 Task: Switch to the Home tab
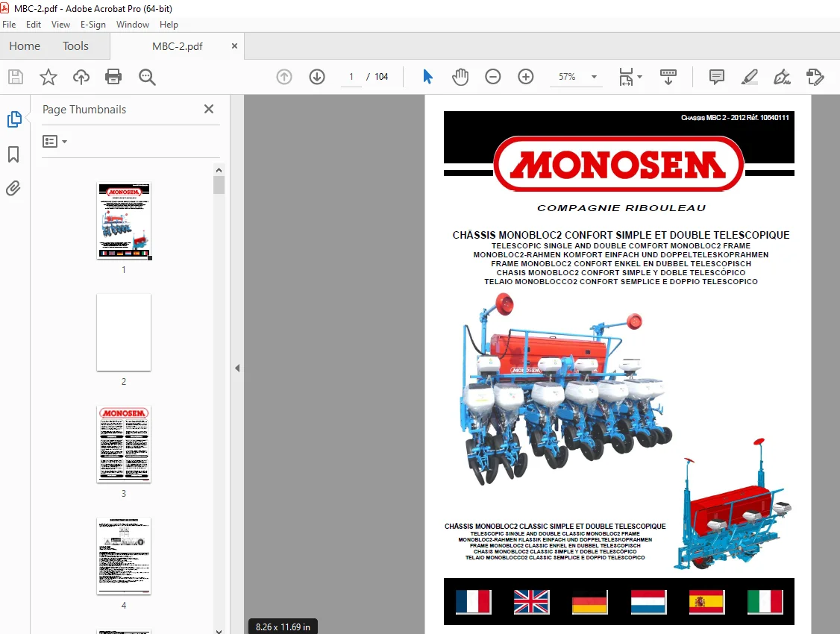[25, 46]
